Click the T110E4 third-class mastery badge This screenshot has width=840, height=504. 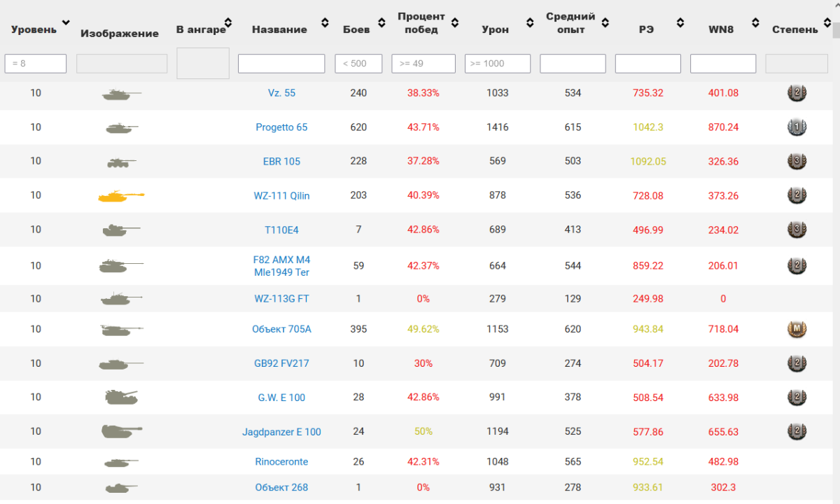pos(797,230)
